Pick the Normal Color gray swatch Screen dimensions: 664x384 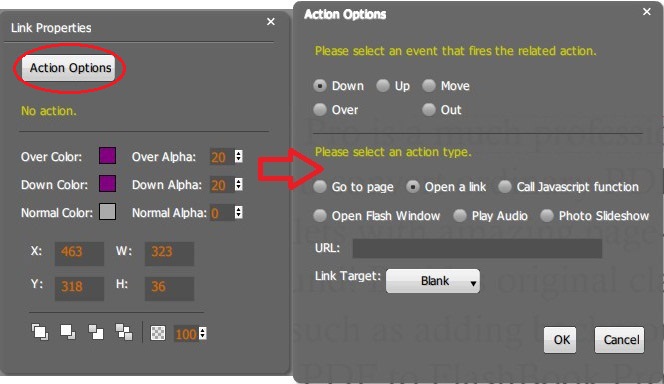[108, 212]
